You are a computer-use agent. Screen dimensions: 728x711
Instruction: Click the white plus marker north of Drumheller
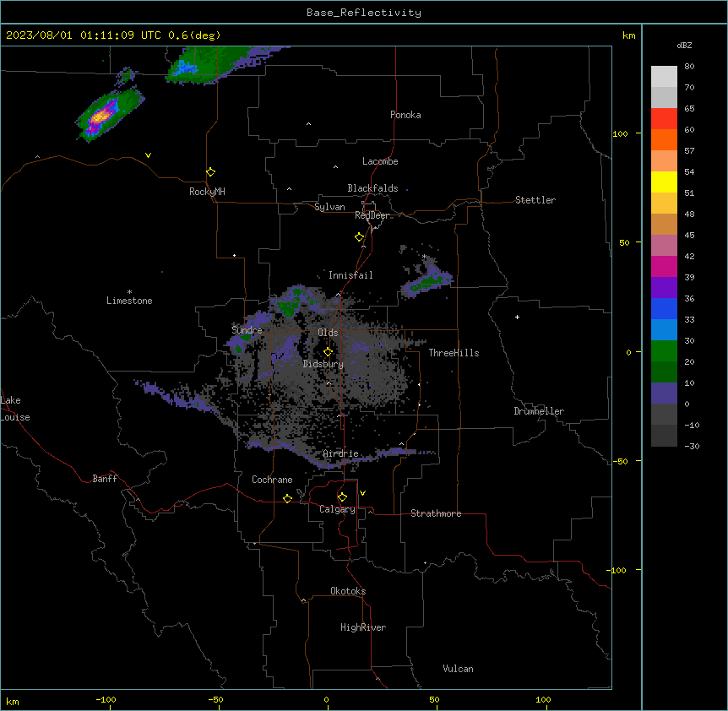point(517,317)
